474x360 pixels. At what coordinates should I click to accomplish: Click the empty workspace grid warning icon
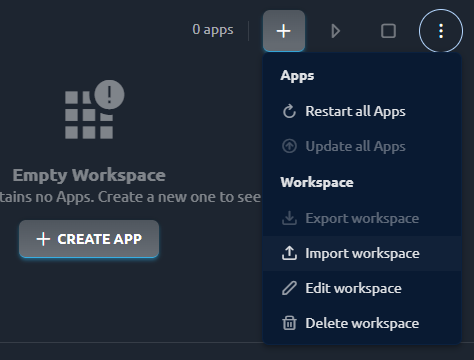coord(95,109)
